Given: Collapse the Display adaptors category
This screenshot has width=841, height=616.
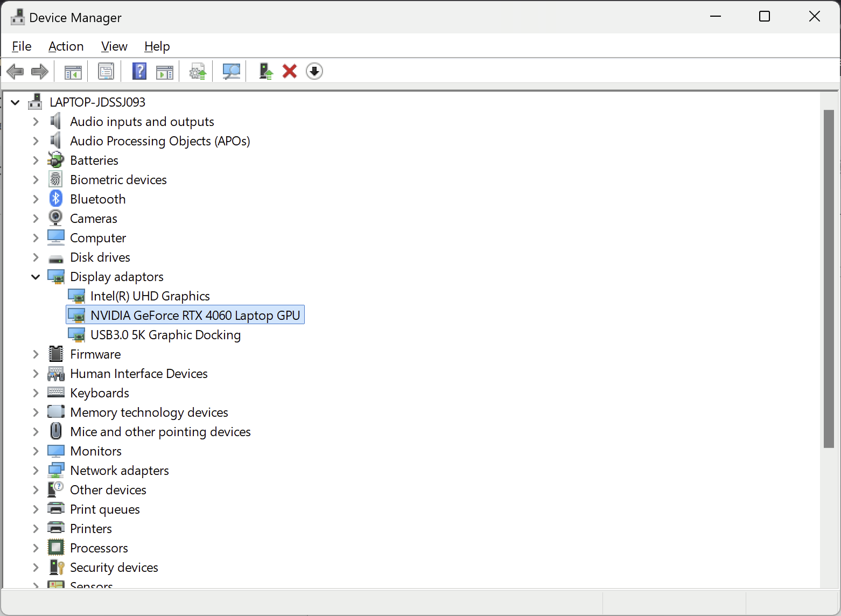Looking at the screenshot, I should coord(36,277).
